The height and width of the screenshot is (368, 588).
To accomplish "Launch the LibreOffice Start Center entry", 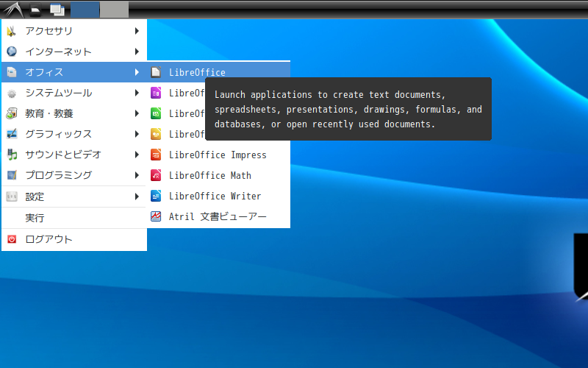I will click(x=197, y=72).
